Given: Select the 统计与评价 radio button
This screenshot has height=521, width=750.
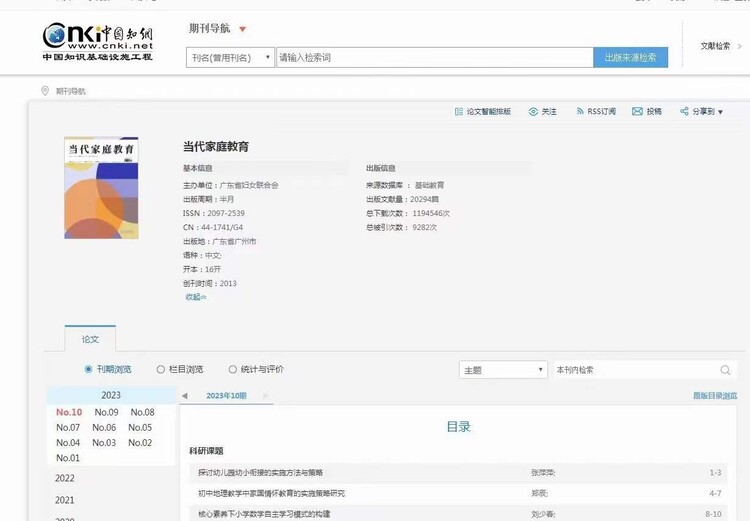Looking at the screenshot, I should [233, 369].
